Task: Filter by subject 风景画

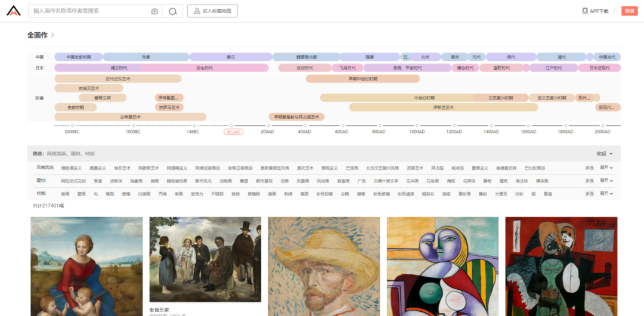Action: click(x=302, y=181)
